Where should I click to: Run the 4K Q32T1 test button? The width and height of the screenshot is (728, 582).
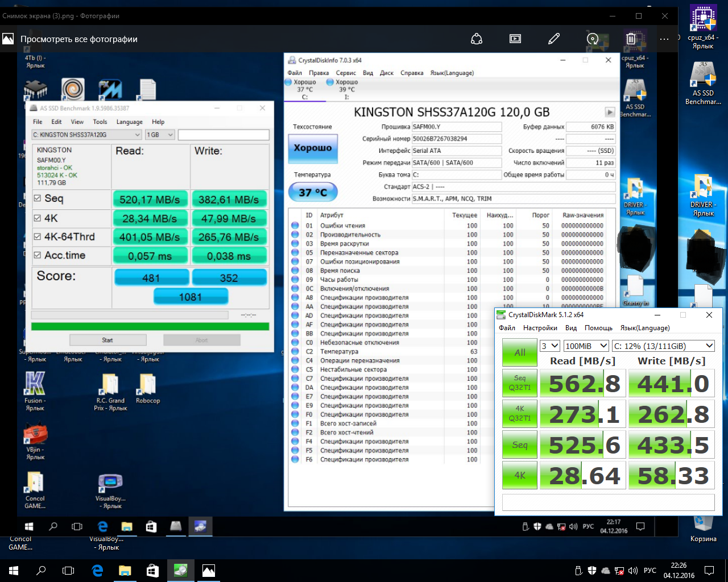[520, 413]
